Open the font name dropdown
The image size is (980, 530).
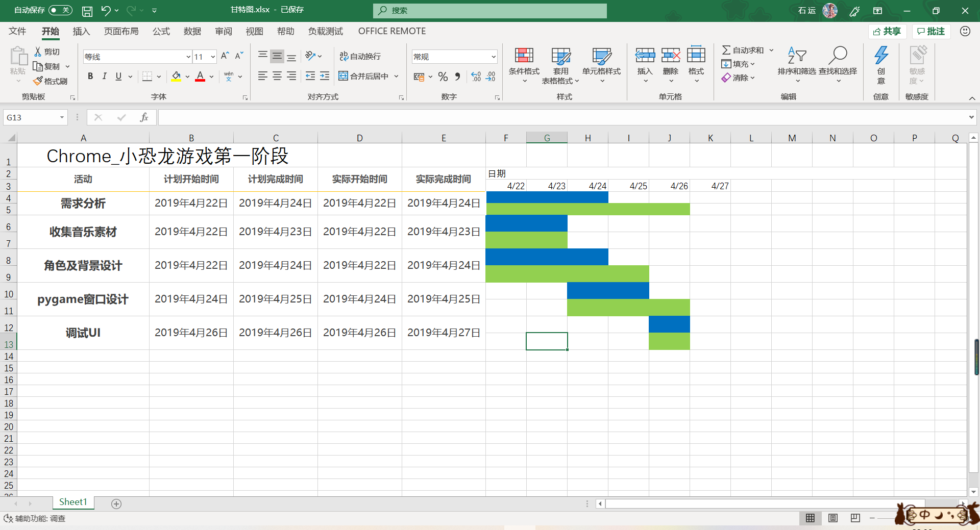click(x=188, y=57)
